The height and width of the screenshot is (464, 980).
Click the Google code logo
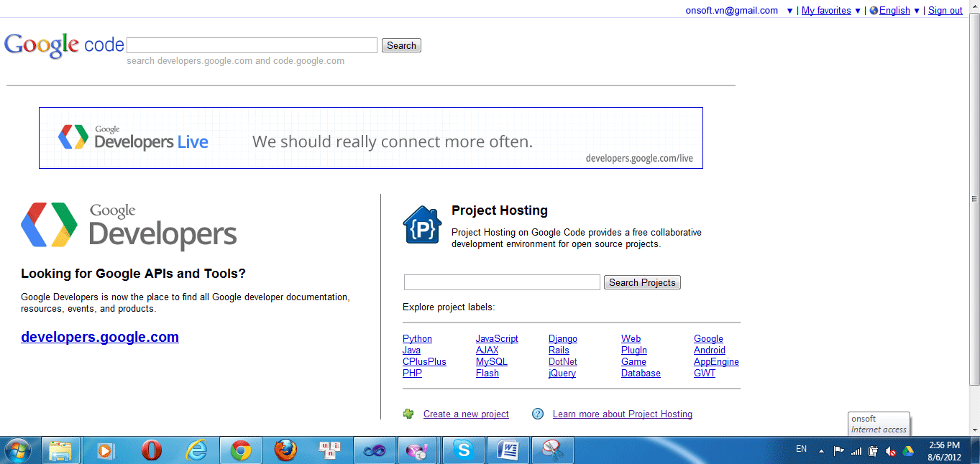65,45
